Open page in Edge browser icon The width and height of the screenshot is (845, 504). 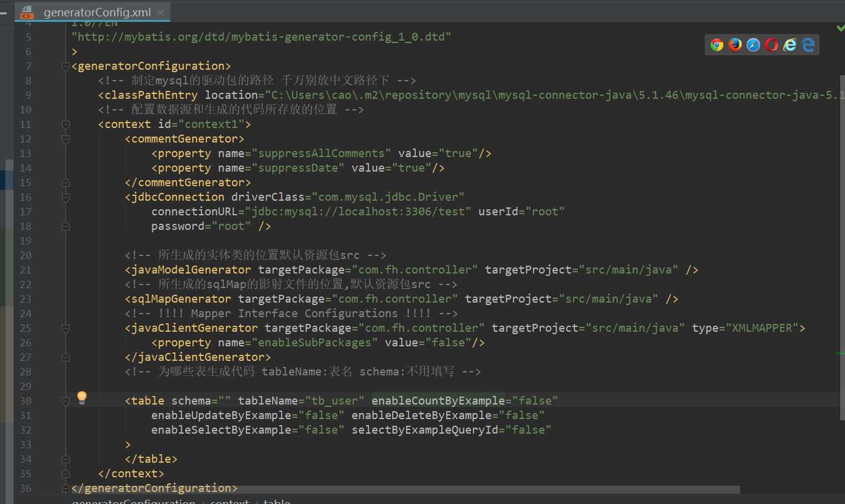808,45
